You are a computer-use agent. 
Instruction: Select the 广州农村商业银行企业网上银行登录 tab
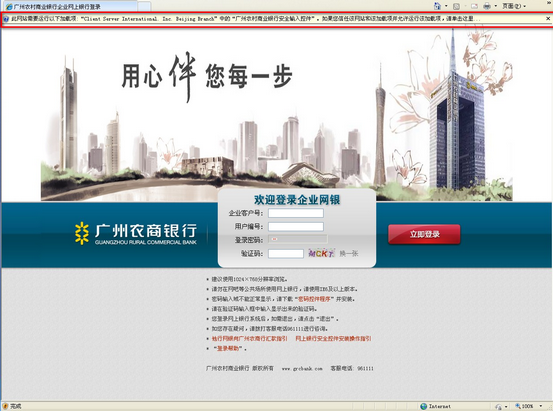coord(70,6)
